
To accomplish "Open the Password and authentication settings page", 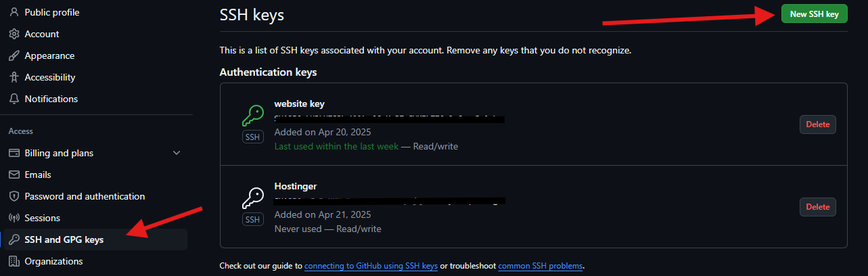I will pyautogui.click(x=85, y=196).
